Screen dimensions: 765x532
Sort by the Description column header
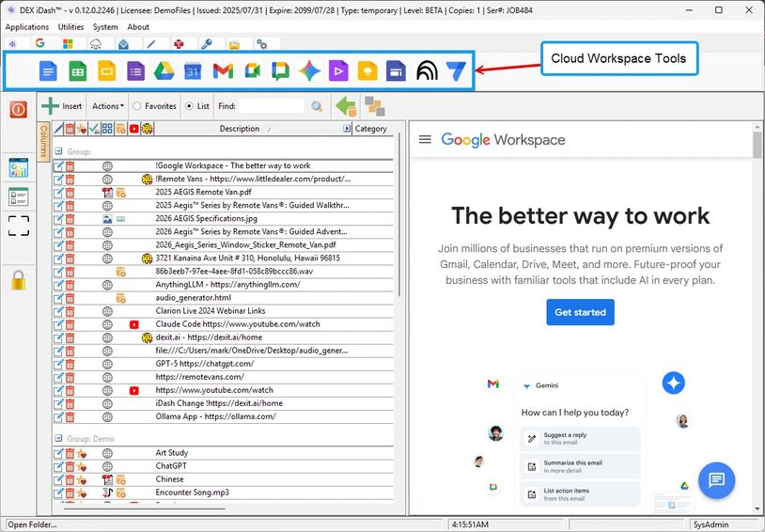pyautogui.click(x=240, y=129)
